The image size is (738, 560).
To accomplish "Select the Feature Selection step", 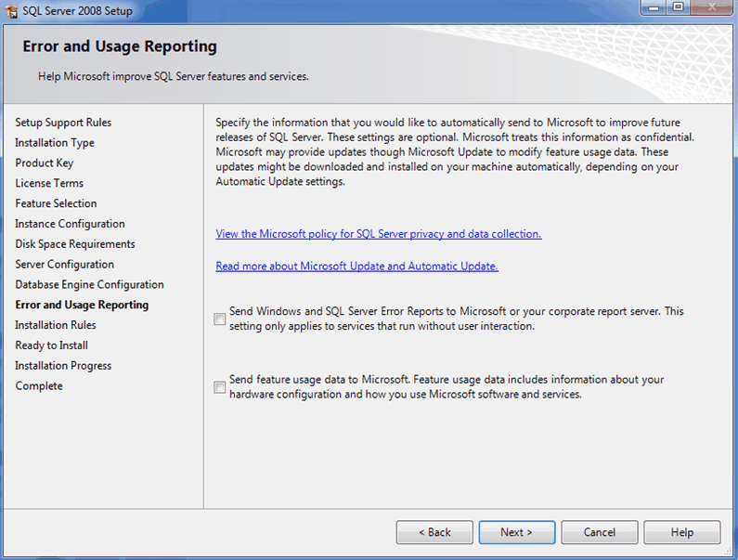I will [x=56, y=203].
